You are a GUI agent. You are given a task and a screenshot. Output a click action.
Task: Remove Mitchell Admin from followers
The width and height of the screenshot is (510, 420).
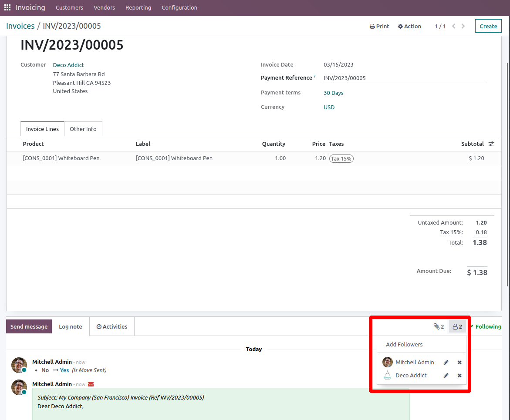(459, 363)
